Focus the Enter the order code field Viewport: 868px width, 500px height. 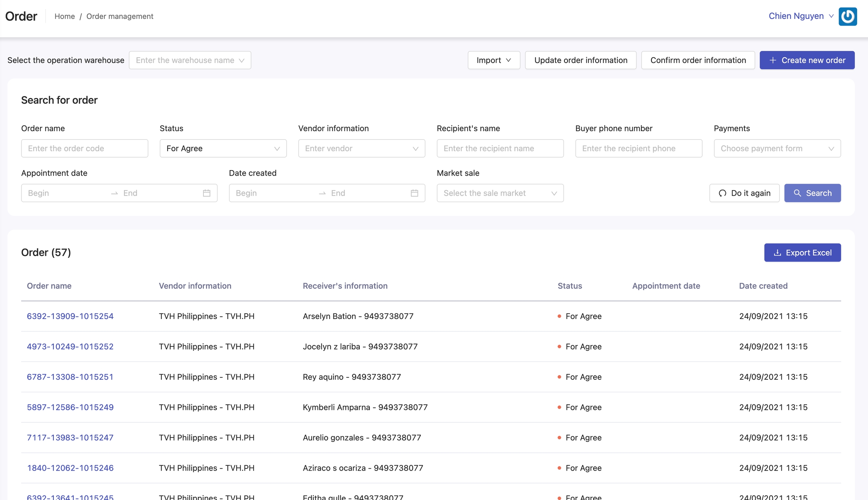point(84,149)
